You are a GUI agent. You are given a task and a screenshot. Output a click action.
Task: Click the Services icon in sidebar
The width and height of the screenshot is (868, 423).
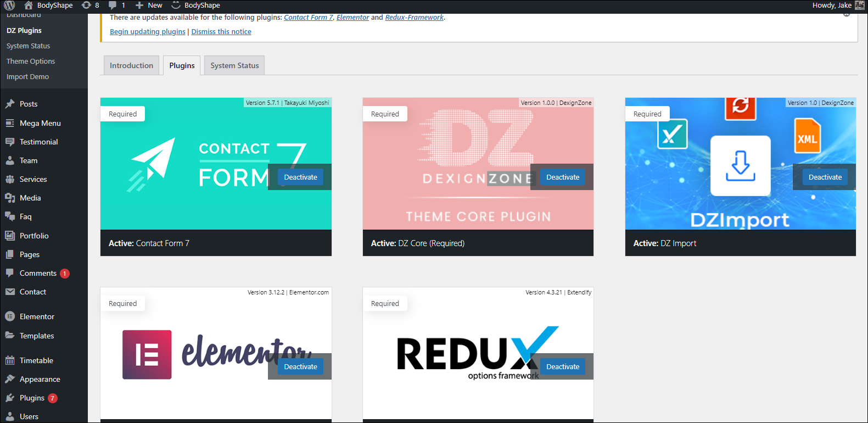coord(10,179)
